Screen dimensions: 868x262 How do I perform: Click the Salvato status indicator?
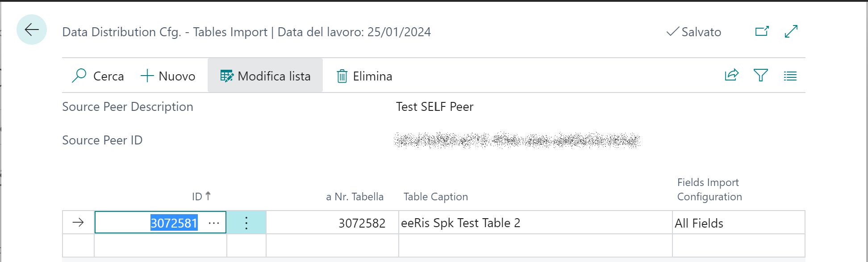pos(693,32)
